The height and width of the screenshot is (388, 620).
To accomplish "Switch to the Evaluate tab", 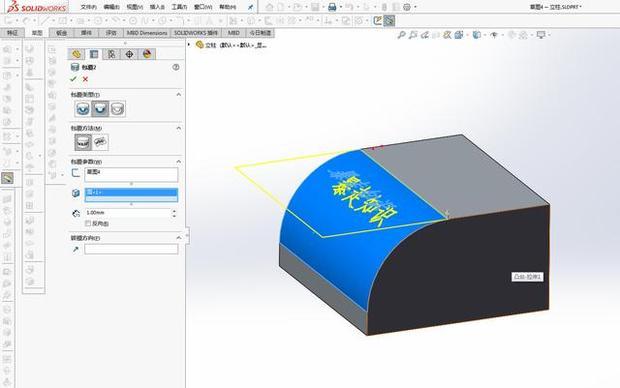I will tap(111, 33).
